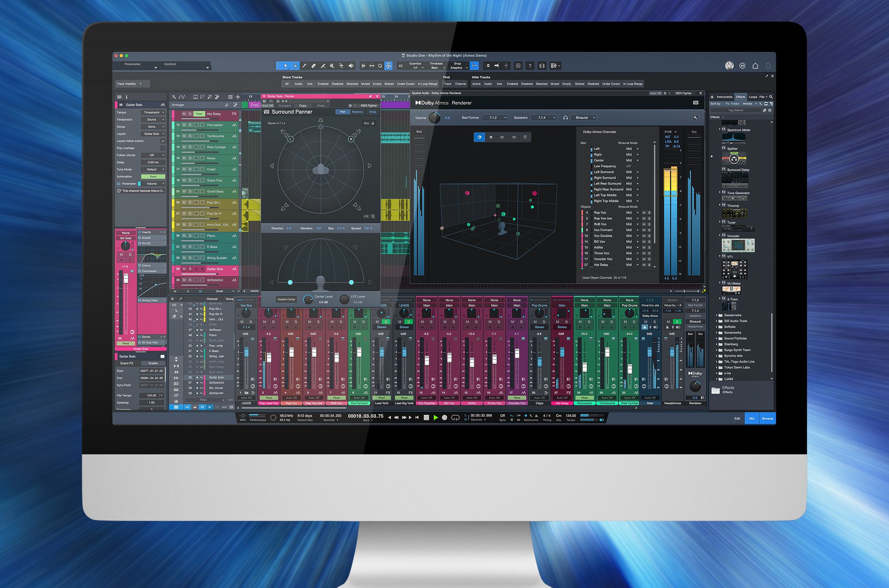The width and height of the screenshot is (889, 588).
Task: Click the Disable Center button
Action: pos(286,300)
